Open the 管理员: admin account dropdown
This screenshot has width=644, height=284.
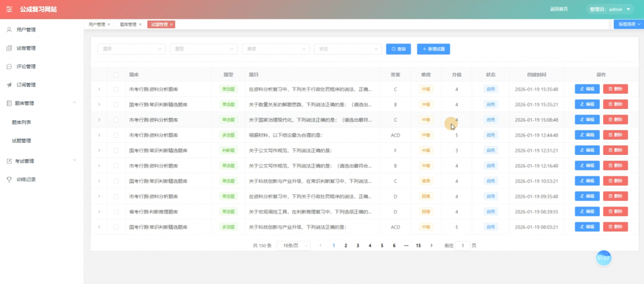(x=610, y=9)
